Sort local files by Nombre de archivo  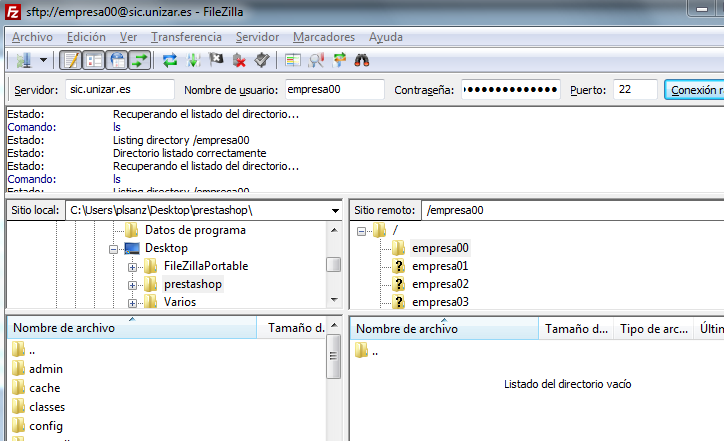132,328
